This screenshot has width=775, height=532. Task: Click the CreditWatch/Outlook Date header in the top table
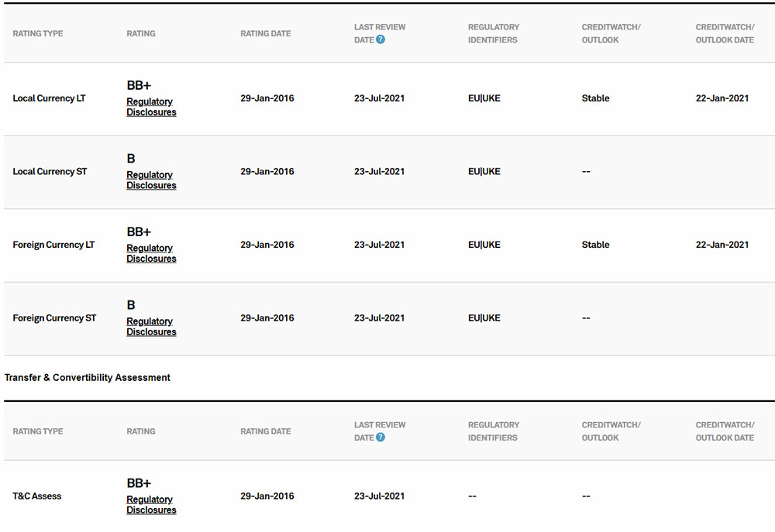[725, 33]
